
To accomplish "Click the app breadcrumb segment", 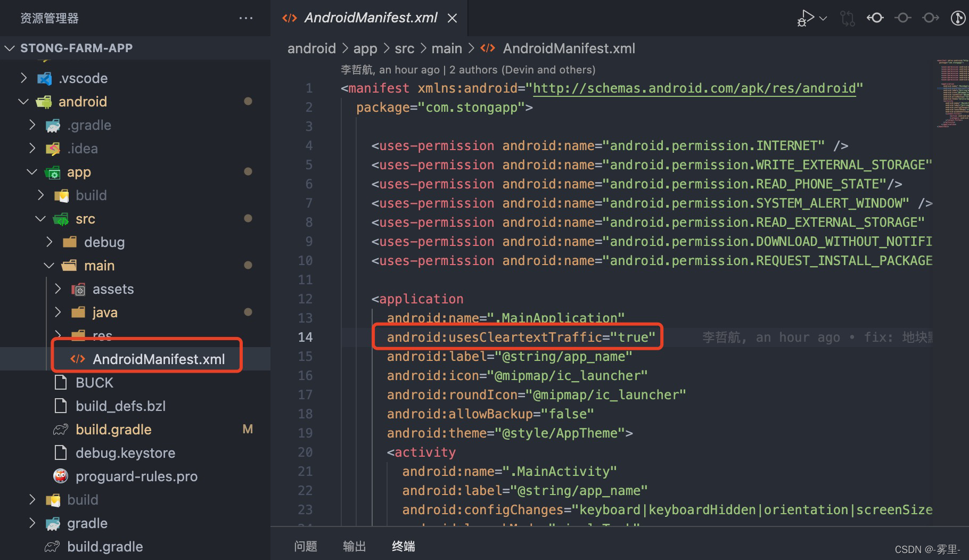I will pyautogui.click(x=365, y=48).
